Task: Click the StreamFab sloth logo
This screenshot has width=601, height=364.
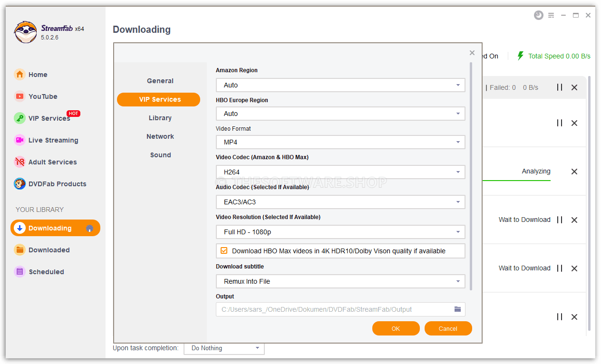Action: (x=25, y=32)
